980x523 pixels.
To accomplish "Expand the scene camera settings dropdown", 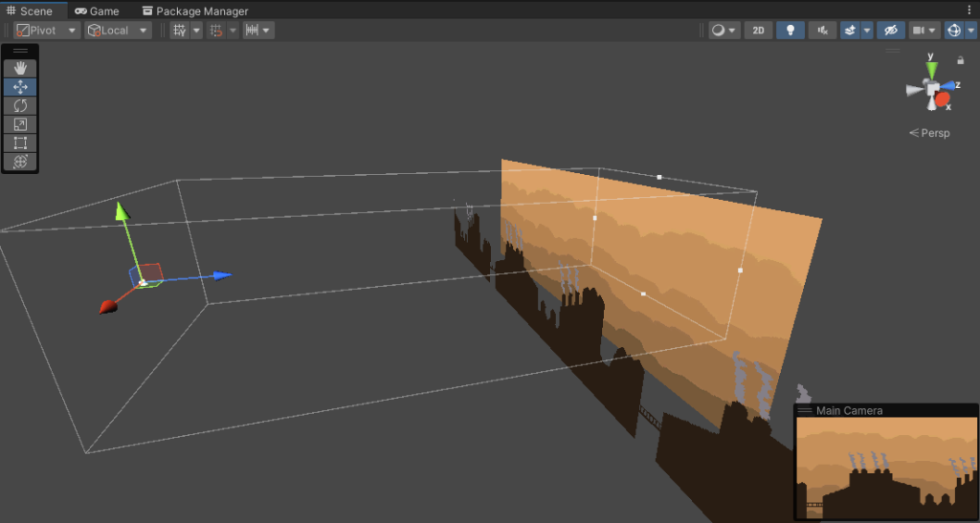I will [x=924, y=31].
